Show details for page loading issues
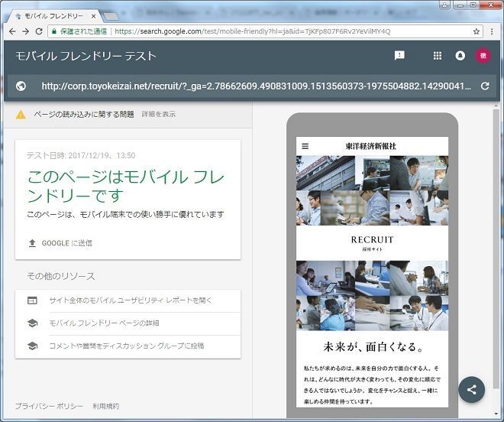 coord(158,114)
